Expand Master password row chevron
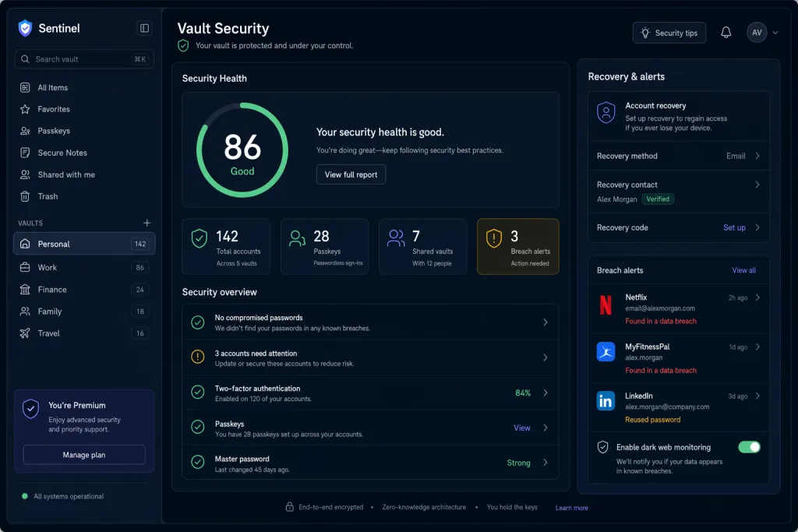798x532 pixels. click(x=545, y=463)
